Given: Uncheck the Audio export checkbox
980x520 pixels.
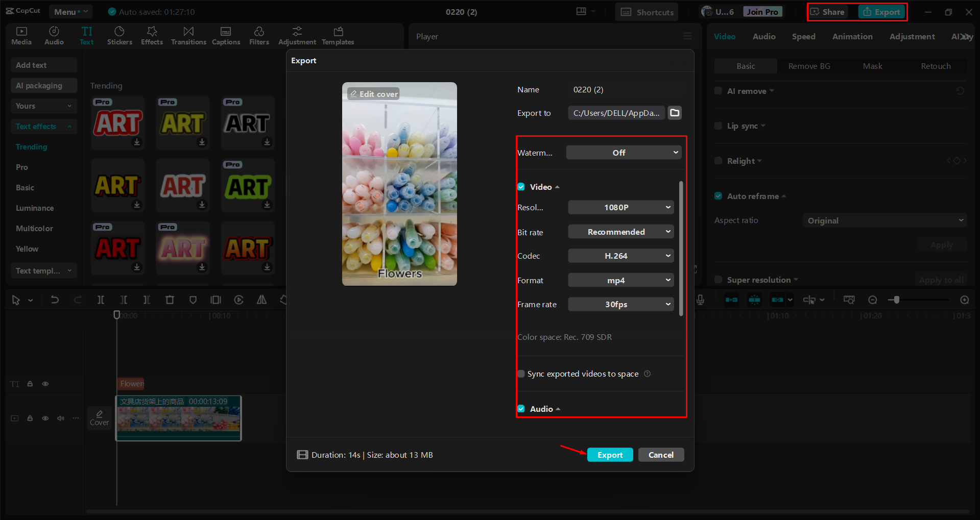Looking at the screenshot, I should tap(521, 408).
